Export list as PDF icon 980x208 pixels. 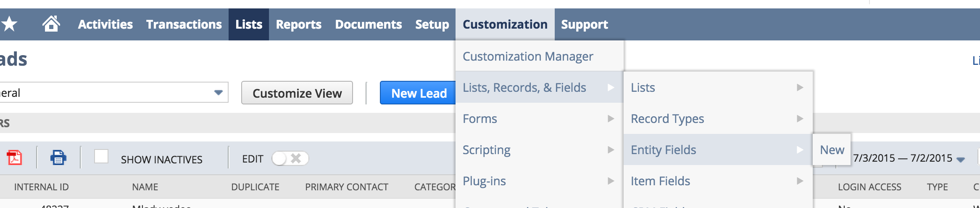pos(15,158)
